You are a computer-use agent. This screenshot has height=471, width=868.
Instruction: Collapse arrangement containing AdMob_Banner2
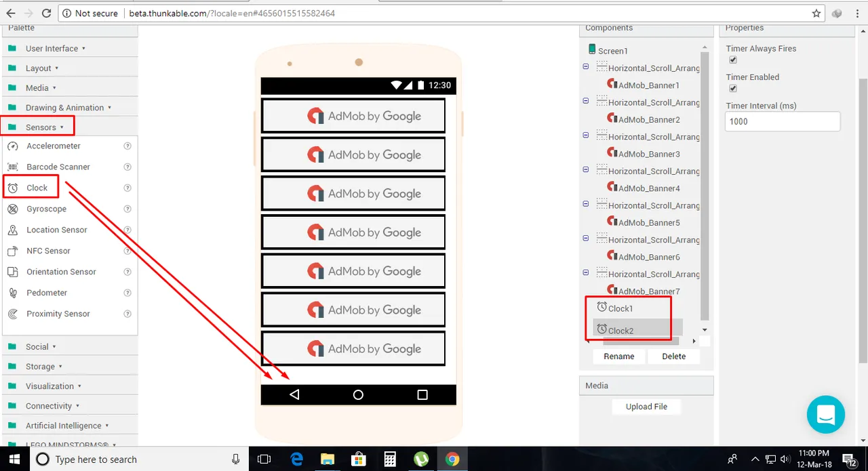[x=586, y=100]
